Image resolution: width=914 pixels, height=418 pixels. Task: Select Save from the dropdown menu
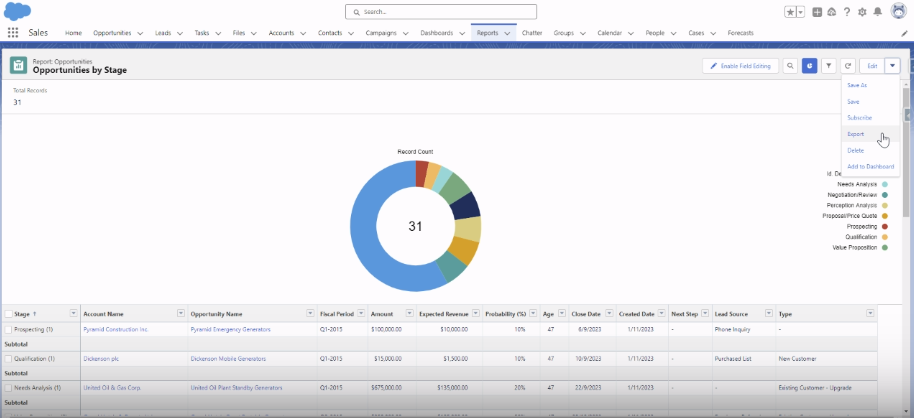coord(870,101)
